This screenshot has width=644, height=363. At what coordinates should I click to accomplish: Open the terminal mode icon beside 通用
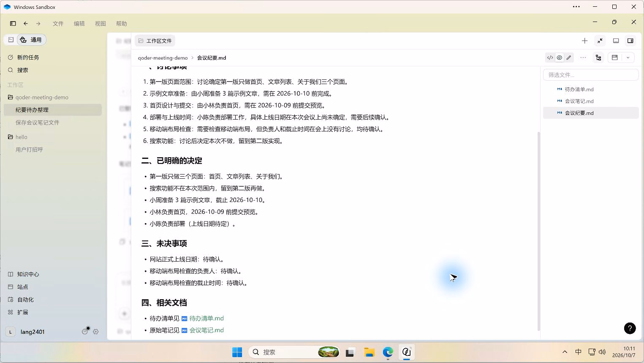tap(11, 40)
